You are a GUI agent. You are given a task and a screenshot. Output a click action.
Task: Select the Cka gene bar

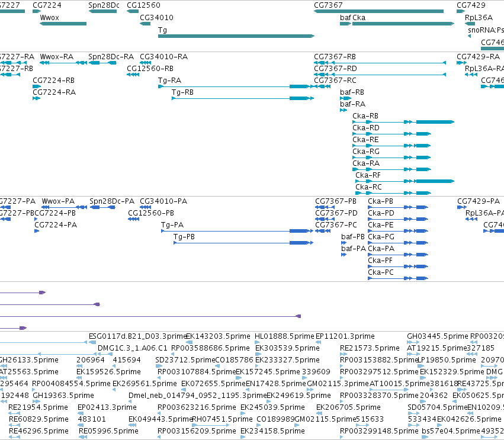(403, 24)
